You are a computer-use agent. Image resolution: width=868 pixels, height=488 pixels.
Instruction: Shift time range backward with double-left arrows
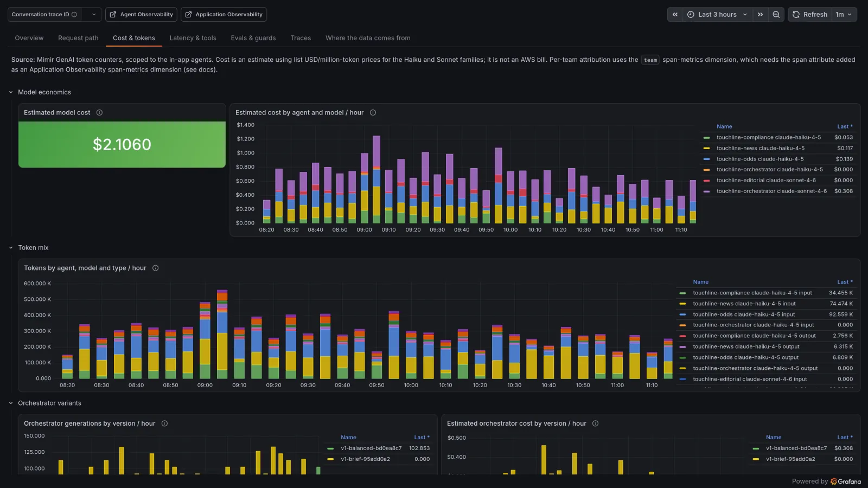[x=675, y=15]
